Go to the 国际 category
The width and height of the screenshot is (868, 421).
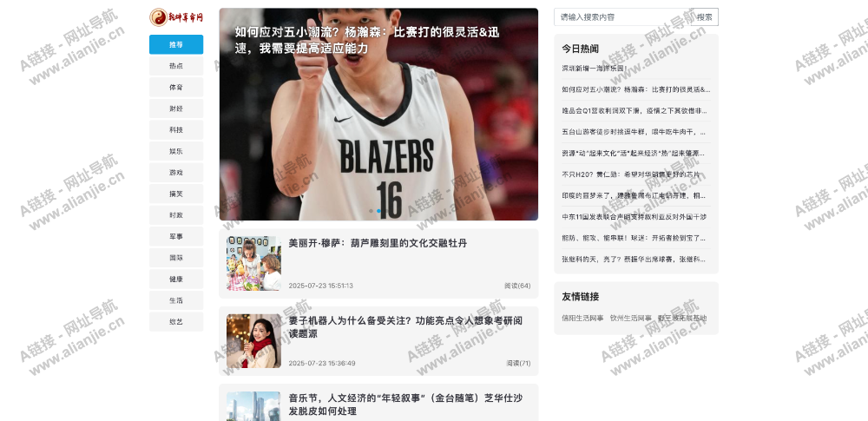click(176, 258)
